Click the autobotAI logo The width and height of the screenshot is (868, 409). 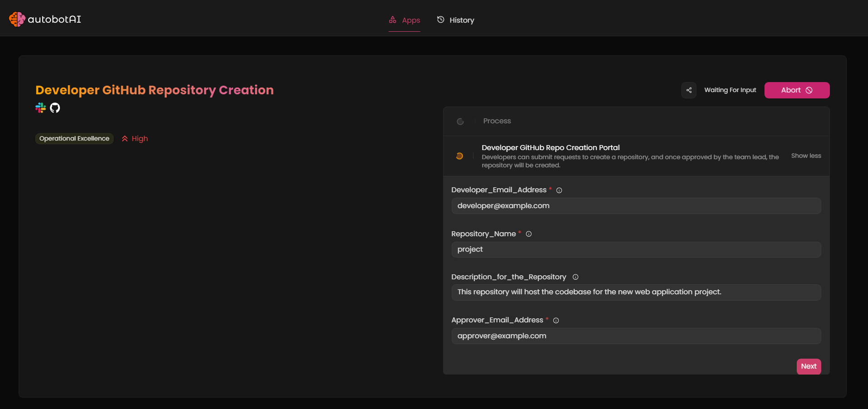pos(45,19)
